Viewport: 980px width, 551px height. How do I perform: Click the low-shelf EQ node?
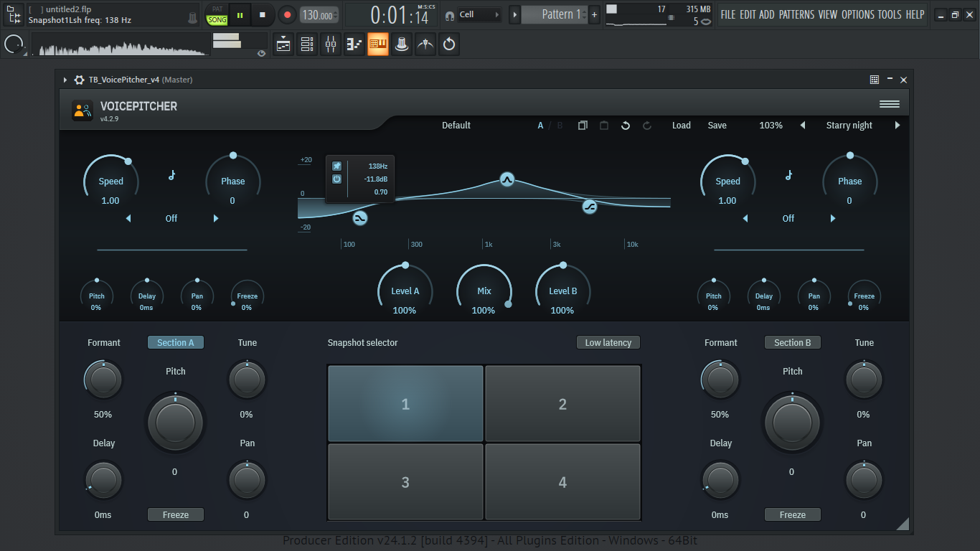(360, 218)
